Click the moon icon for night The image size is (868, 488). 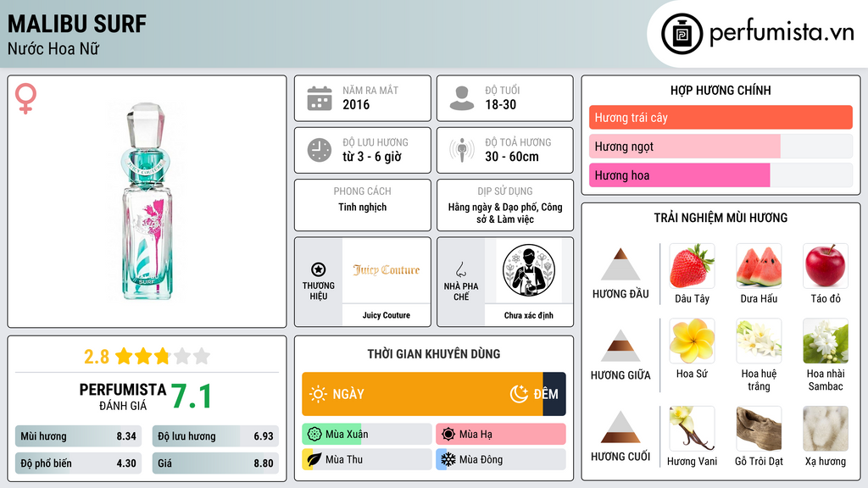(x=519, y=394)
